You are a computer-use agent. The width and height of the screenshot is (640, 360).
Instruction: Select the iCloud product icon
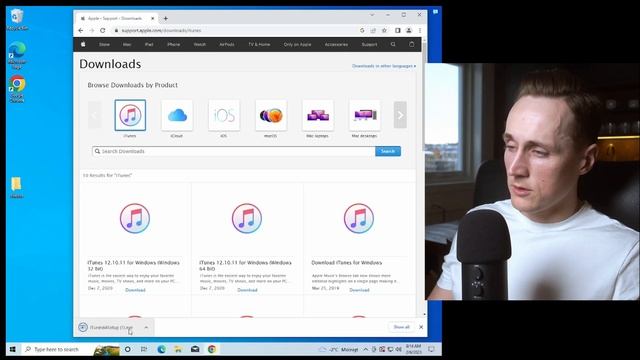[177, 115]
